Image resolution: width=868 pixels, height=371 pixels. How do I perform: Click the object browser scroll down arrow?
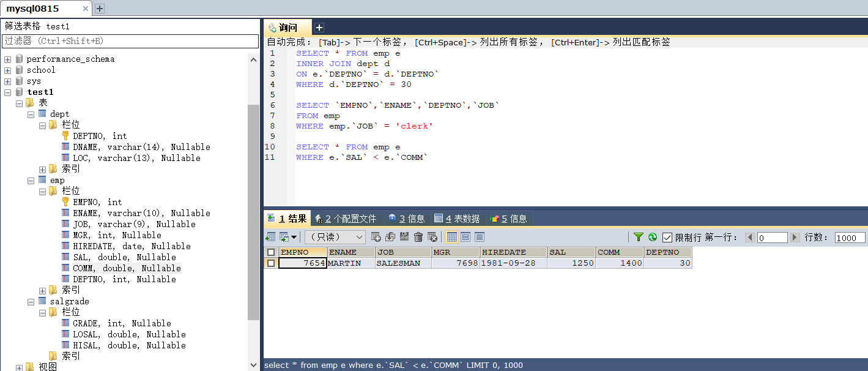[254, 365]
